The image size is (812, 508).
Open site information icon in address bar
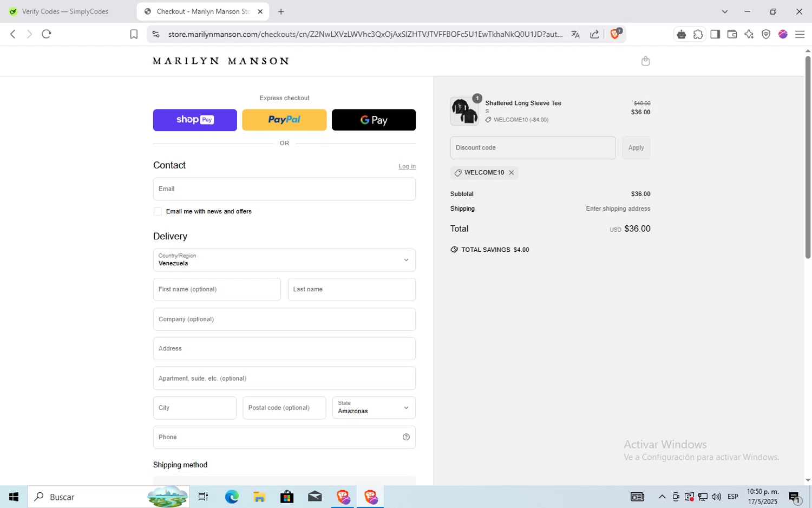pyautogui.click(x=156, y=34)
